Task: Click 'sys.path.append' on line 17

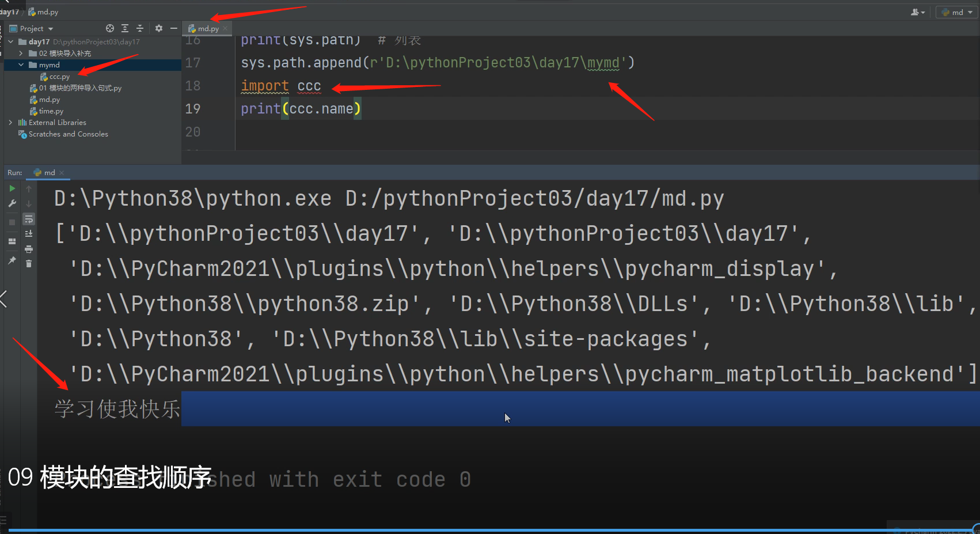Action: (301, 62)
